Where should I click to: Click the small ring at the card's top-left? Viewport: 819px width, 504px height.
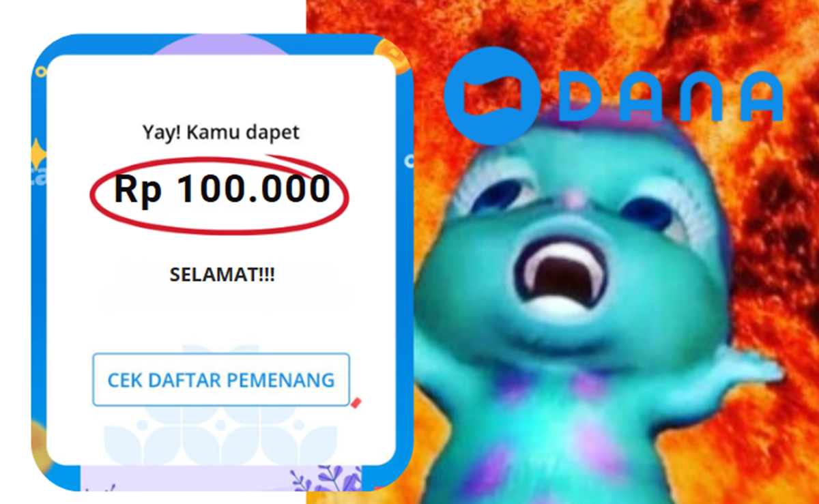click(x=41, y=71)
